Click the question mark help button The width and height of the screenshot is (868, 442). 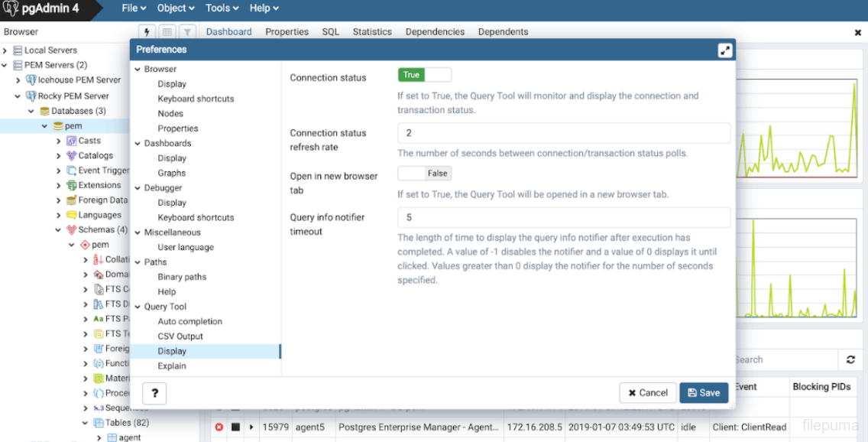pyautogui.click(x=154, y=393)
